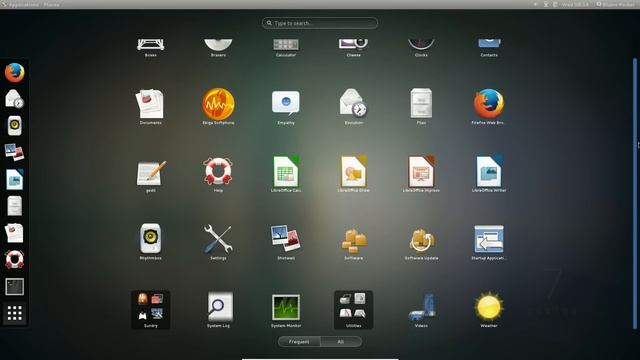Toggle the Show Applications grid button
This screenshot has height=360, width=640.
[x=15, y=313]
